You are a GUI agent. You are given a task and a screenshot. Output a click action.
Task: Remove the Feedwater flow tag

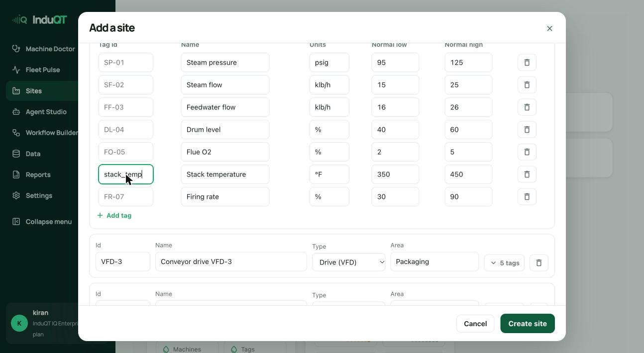[527, 107]
